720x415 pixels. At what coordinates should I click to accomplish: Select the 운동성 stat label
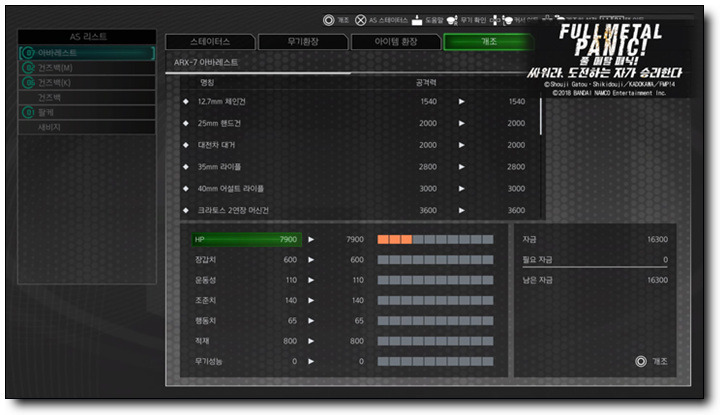pyautogui.click(x=205, y=280)
